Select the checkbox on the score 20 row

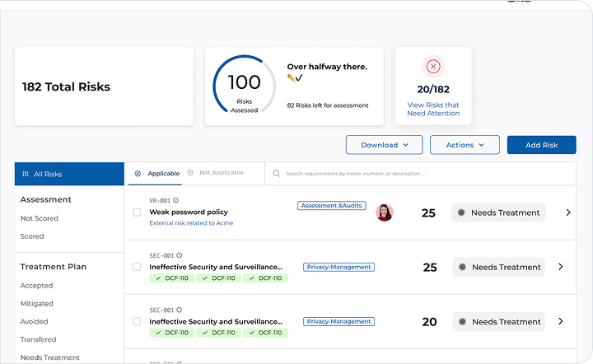[137, 321]
